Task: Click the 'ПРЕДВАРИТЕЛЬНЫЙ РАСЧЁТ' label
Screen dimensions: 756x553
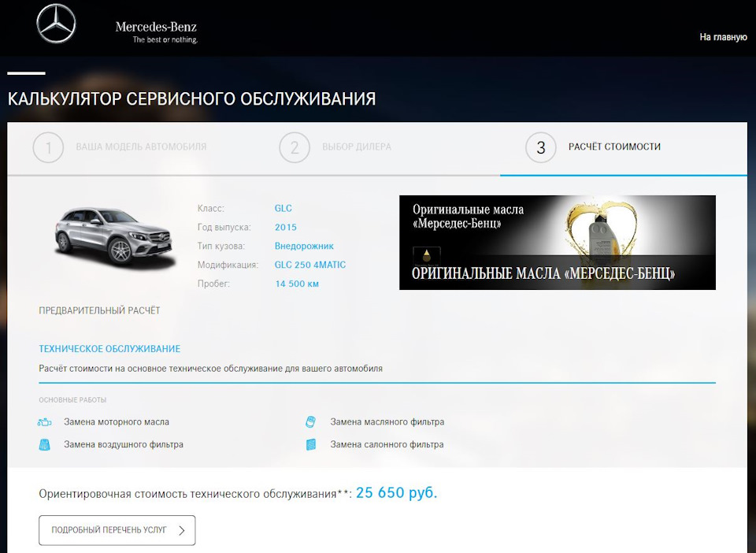Action: 99,310
